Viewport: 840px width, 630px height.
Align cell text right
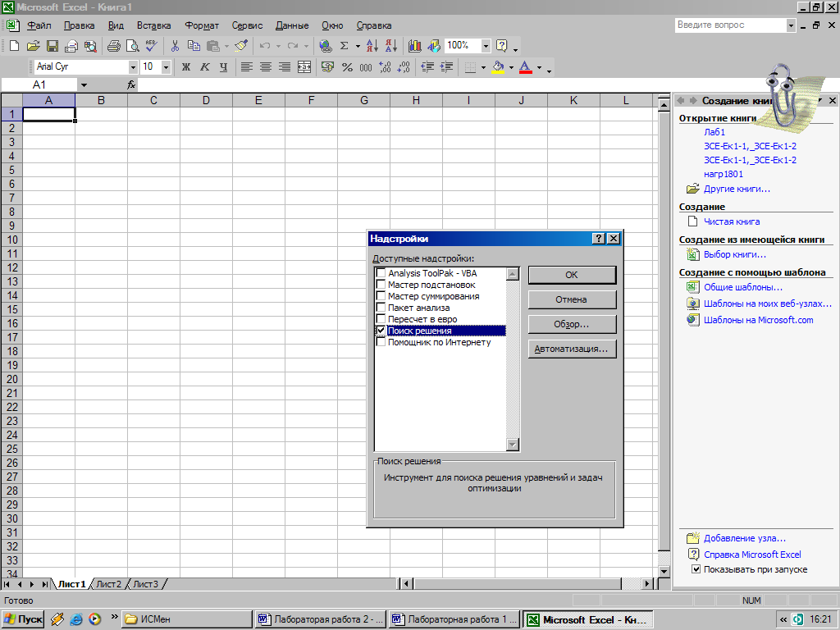[x=285, y=67]
